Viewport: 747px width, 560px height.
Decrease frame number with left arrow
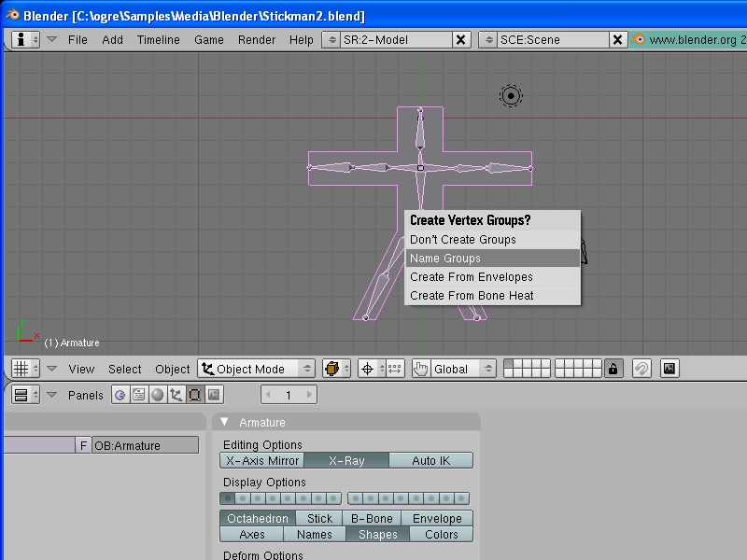coord(268,395)
